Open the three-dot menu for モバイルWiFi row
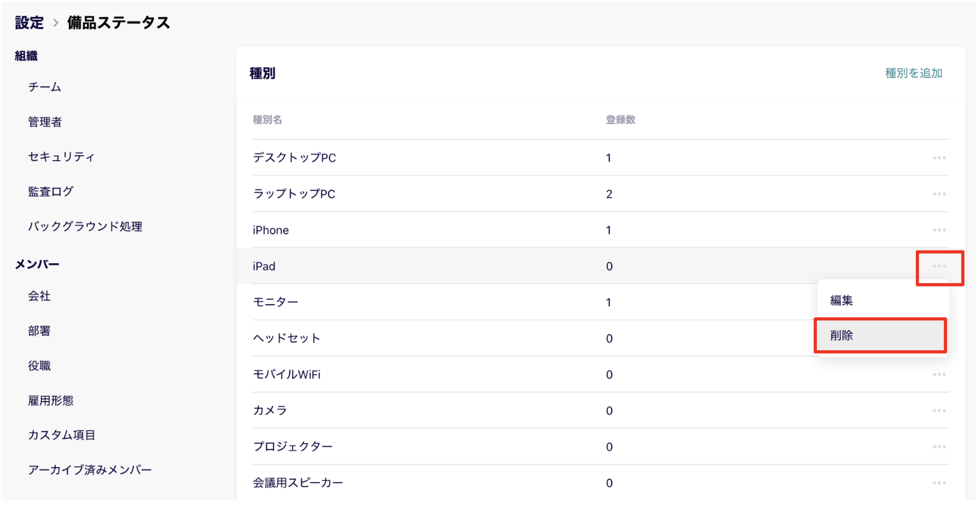This screenshot has height=512, width=980. (939, 374)
